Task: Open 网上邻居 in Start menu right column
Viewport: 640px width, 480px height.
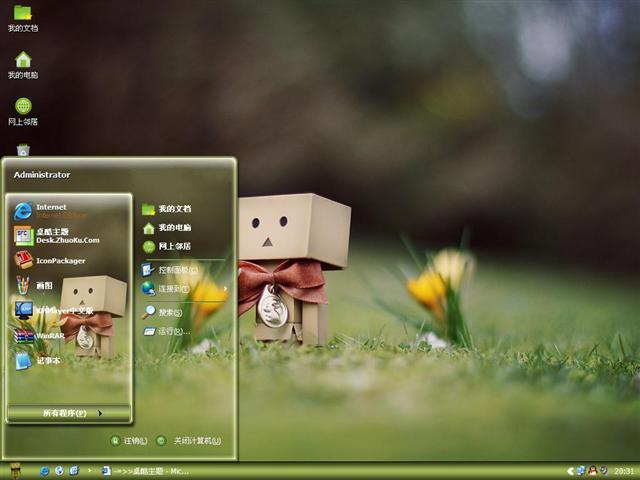Action: (x=167, y=247)
